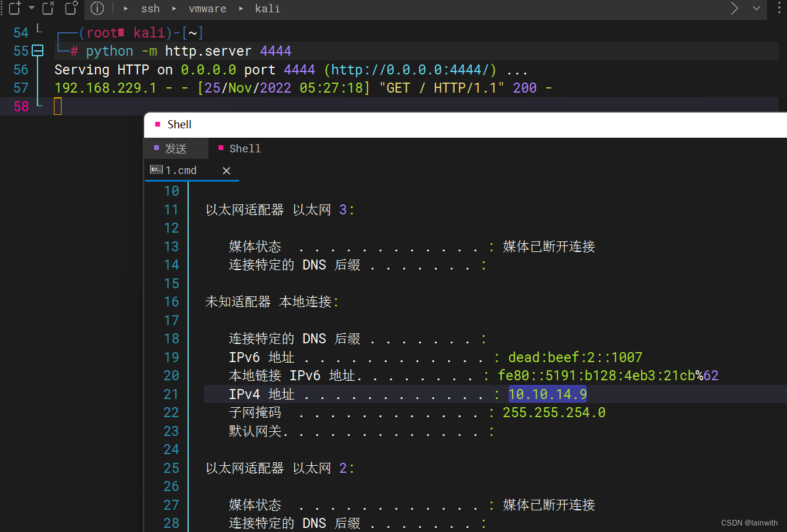The height and width of the screenshot is (532, 787).
Task: Expand the down chevron at toolbar end
Action: point(757,8)
